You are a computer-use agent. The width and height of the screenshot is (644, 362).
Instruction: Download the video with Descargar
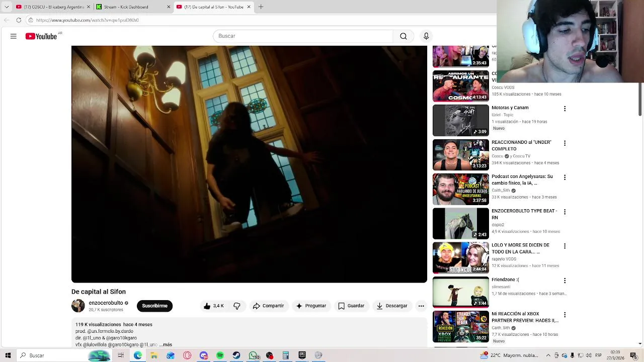[392, 306]
